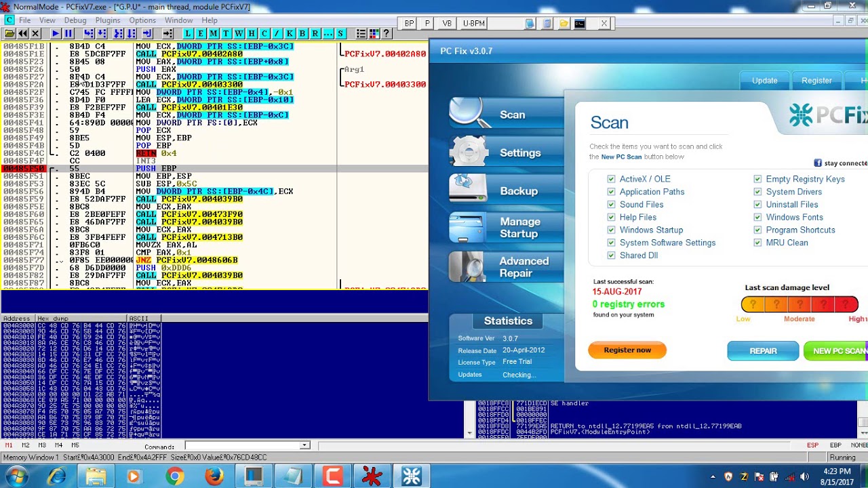Image resolution: width=868 pixels, height=488 pixels.
Task: Click the debugging options list icon
Action: coord(361,33)
